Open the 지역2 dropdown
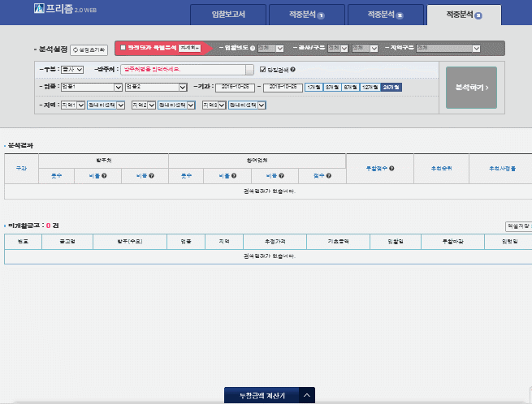532x404 pixels. point(144,105)
